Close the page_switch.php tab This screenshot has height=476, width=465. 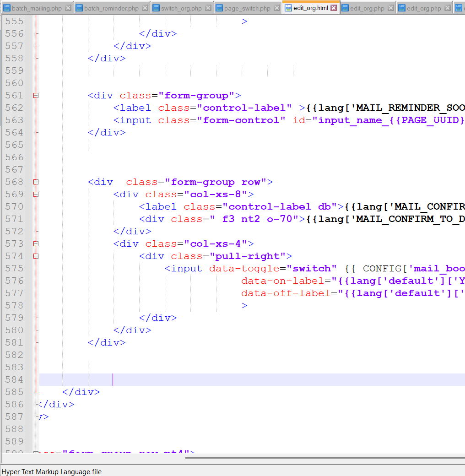pos(276,8)
